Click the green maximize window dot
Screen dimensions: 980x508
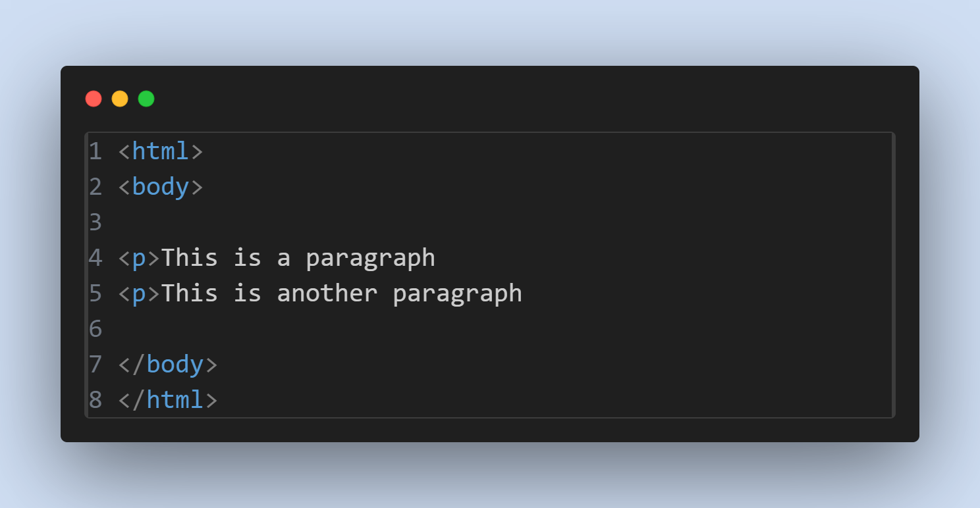pyautogui.click(x=146, y=99)
